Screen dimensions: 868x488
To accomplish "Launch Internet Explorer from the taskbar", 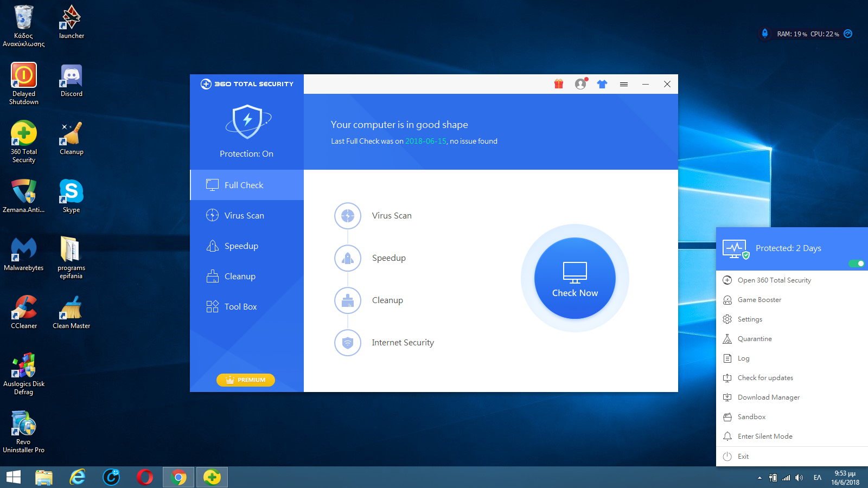I will (x=78, y=477).
